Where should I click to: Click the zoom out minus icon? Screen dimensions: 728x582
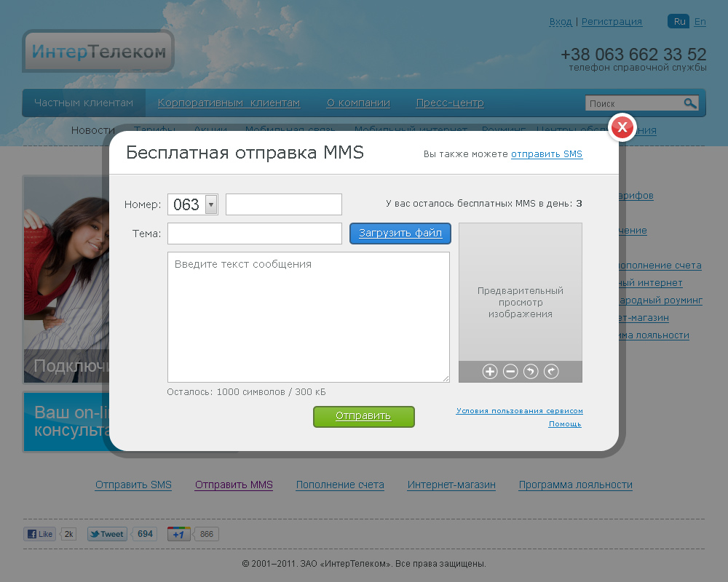[510, 372]
